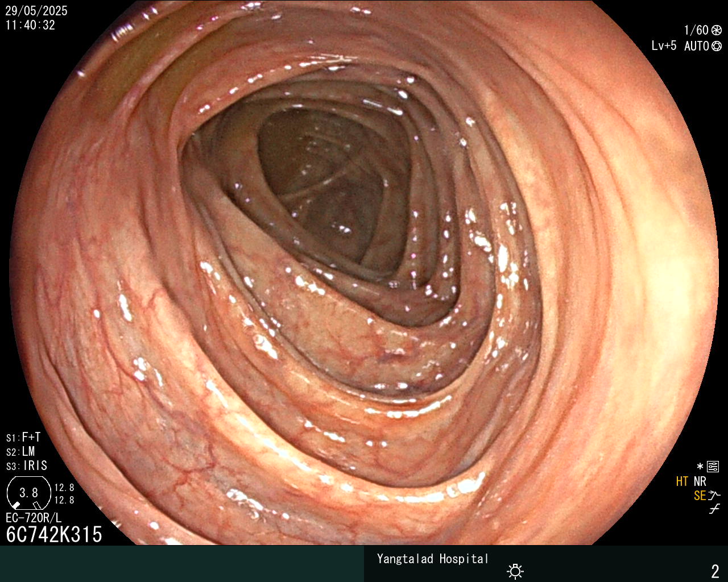Click the tone curve icon below SE
728x582 pixels.
(x=714, y=509)
